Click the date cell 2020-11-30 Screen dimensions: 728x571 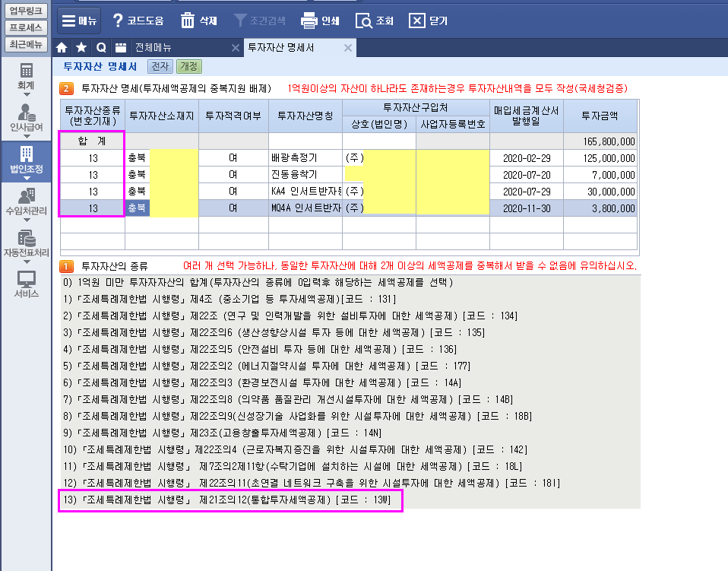527,208
